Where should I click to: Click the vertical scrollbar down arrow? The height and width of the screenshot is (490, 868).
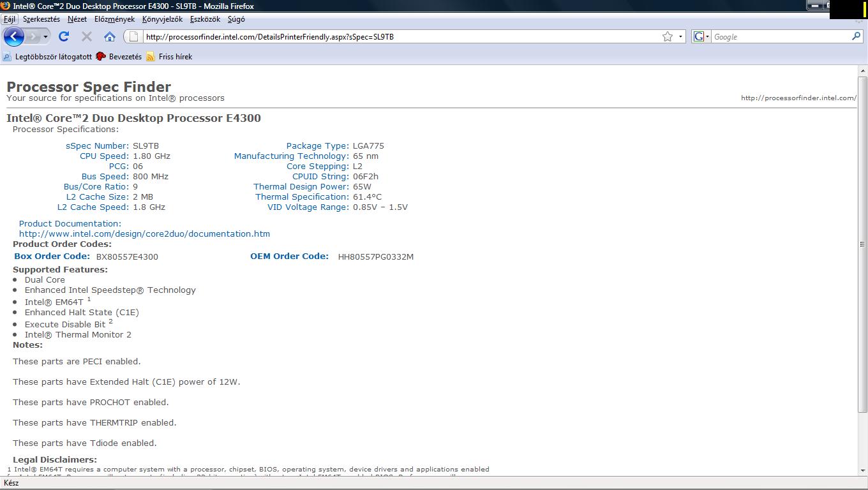(863, 471)
